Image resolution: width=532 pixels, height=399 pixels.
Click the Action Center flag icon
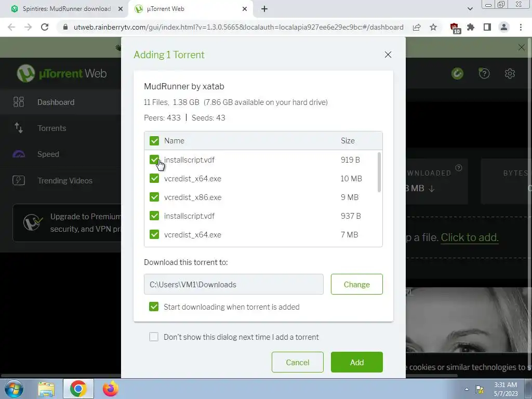point(480,389)
